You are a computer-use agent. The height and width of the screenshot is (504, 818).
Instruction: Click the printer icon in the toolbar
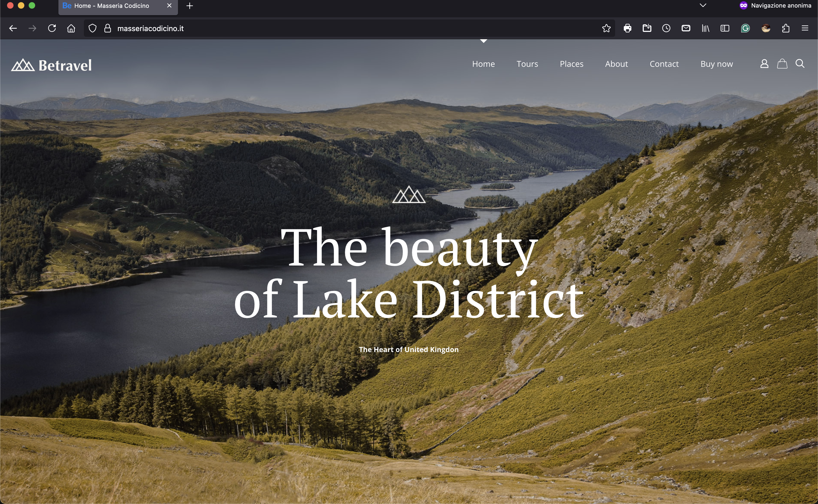(x=627, y=28)
